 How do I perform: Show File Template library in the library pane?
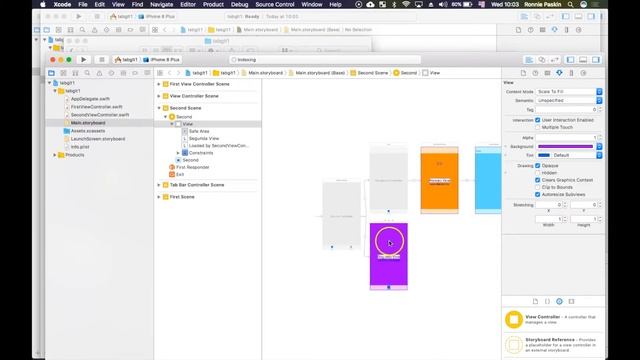click(536, 301)
